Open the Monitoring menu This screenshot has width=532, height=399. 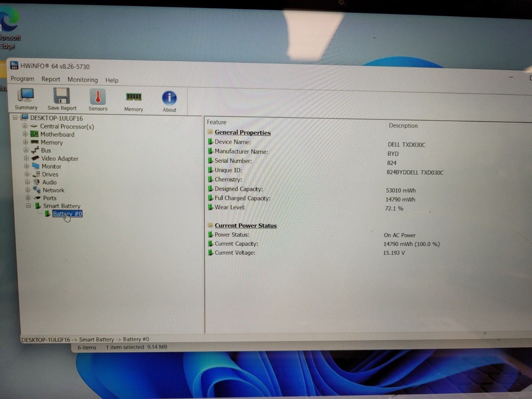point(83,80)
